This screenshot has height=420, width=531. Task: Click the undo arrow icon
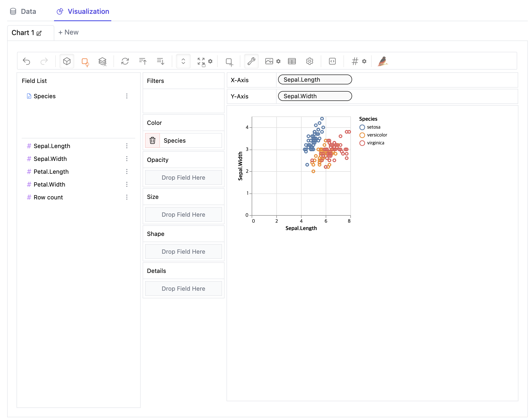(26, 61)
